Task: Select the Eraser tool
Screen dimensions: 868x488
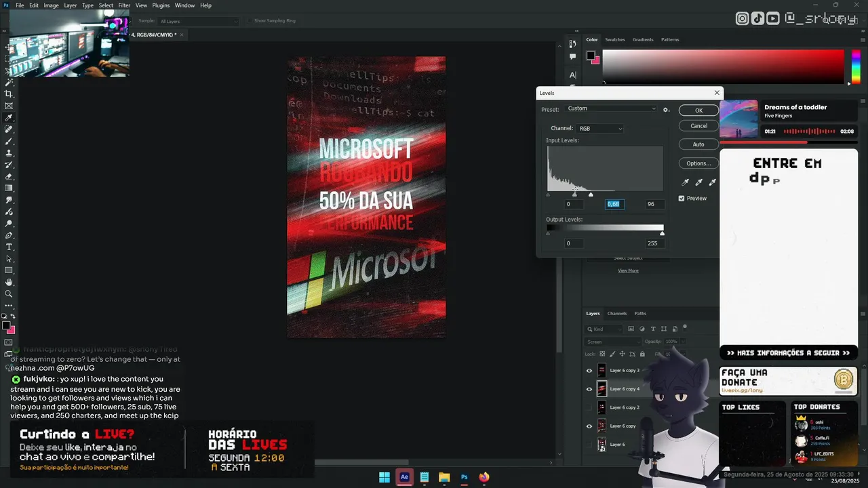Action: (9, 176)
